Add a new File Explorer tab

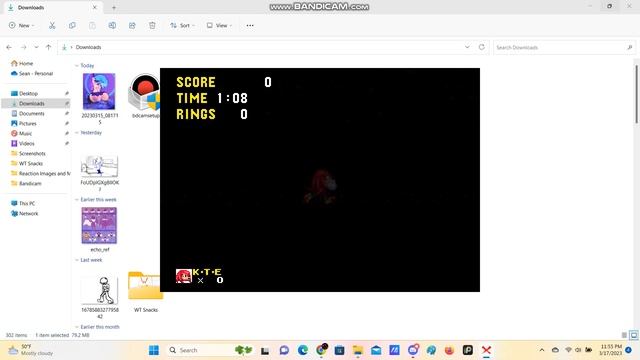tap(114, 7)
